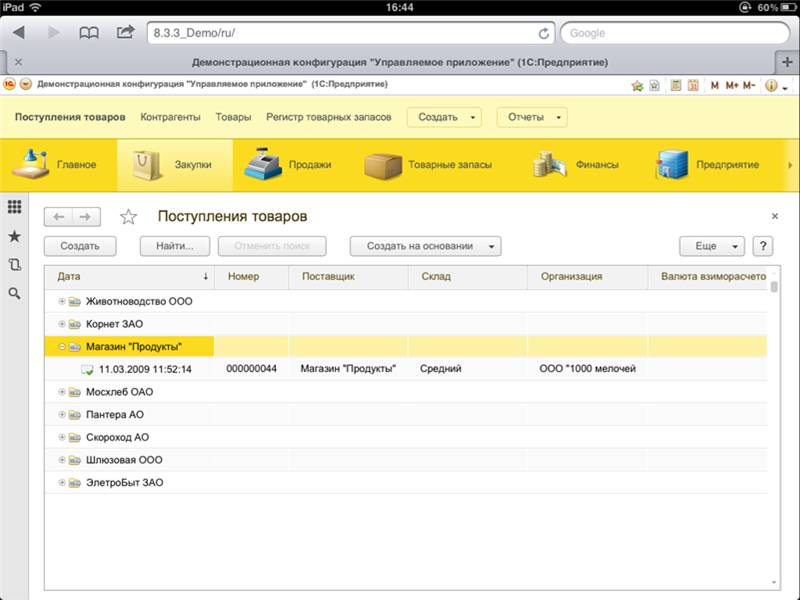
Task: Open Регистр товарных запасов
Action: pos(329,117)
